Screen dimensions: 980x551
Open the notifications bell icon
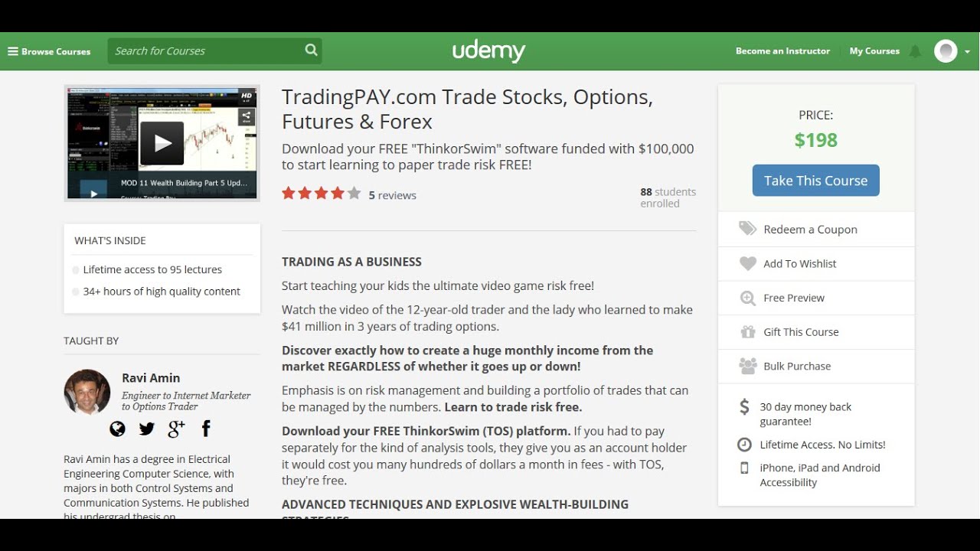point(915,51)
